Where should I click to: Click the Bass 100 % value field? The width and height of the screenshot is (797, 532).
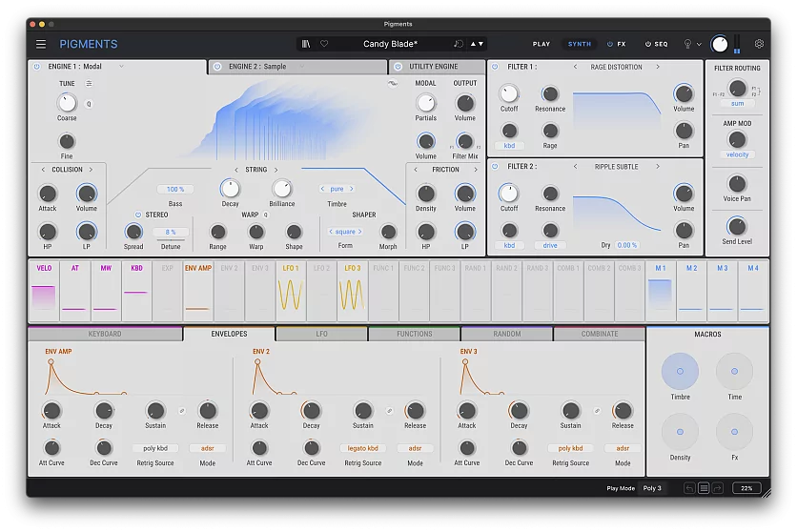pos(175,190)
